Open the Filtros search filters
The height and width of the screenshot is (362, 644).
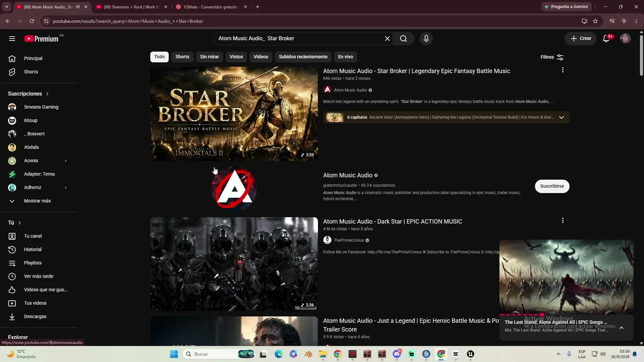pos(552,57)
